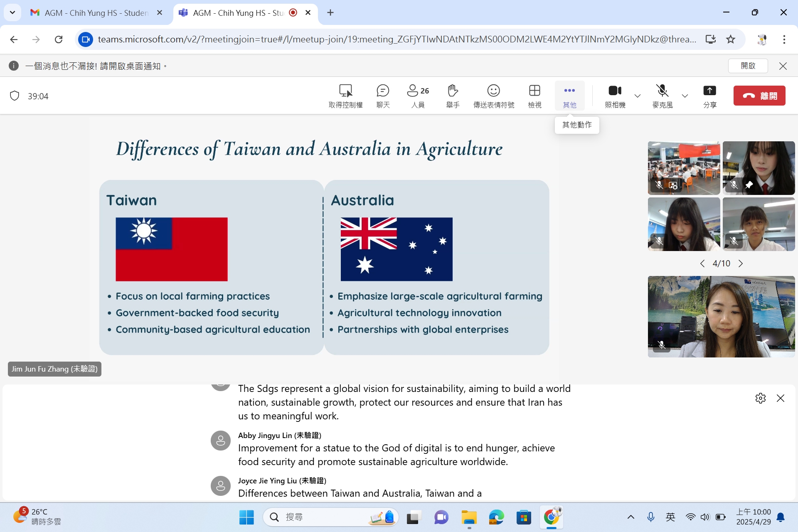Reload the Teams page
798x532 pixels.
[59, 39]
